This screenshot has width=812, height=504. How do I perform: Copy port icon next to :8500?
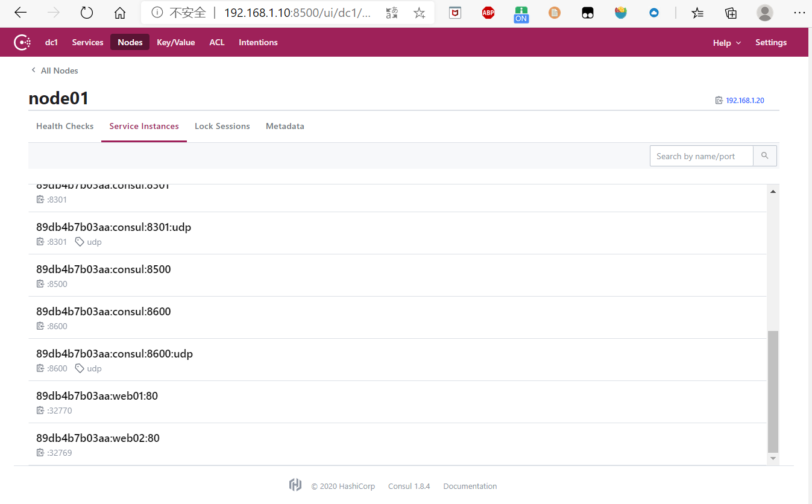pos(40,284)
